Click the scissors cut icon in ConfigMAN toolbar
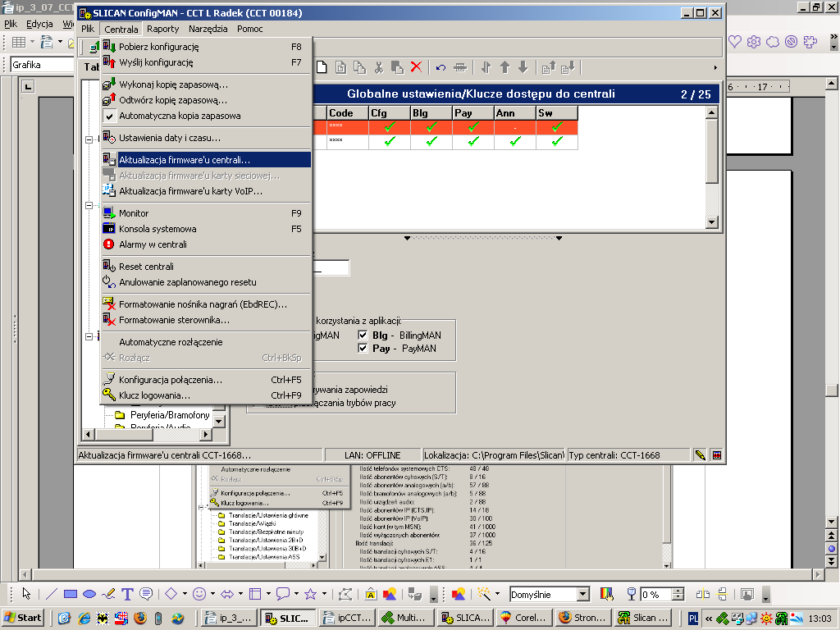840x630 pixels. [379, 67]
